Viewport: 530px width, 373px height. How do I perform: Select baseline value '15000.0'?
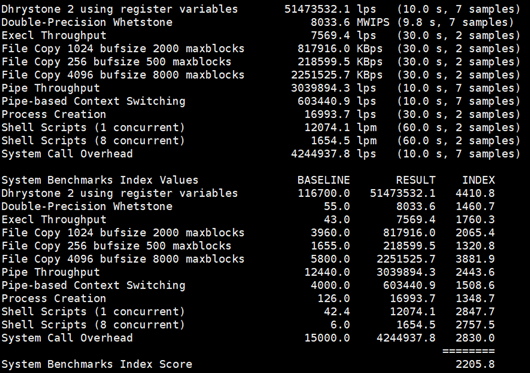point(327,338)
